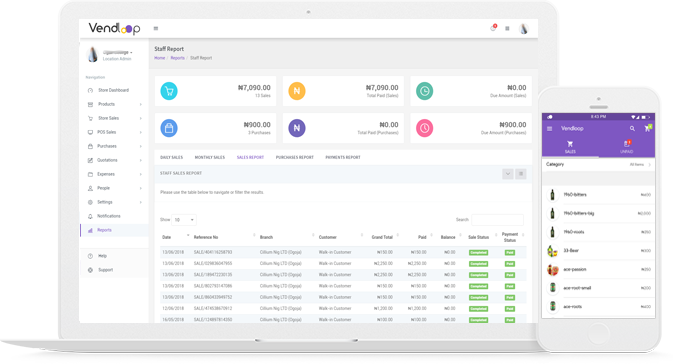This screenshot has width=673, height=364.
Task: Sort table by the Date column
Action: pyautogui.click(x=176, y=237)
